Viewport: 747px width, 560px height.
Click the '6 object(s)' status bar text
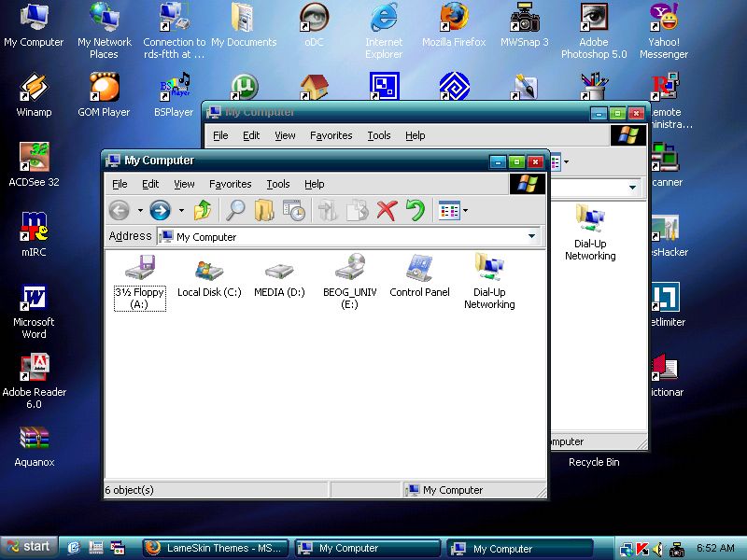(x=130, y=490)
